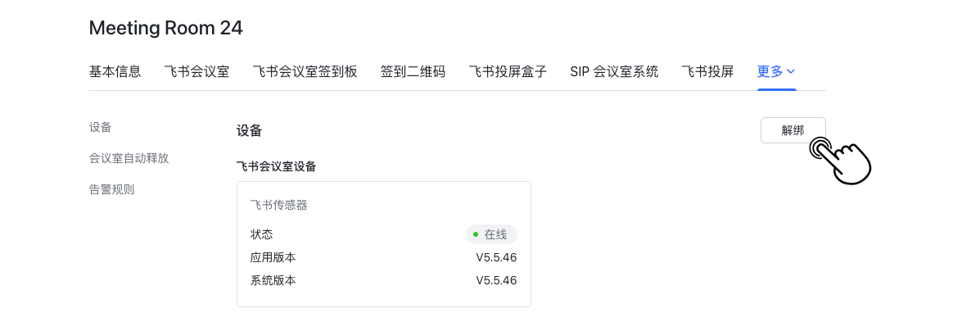Go to the 签到二维码 tab

(413, 71)
